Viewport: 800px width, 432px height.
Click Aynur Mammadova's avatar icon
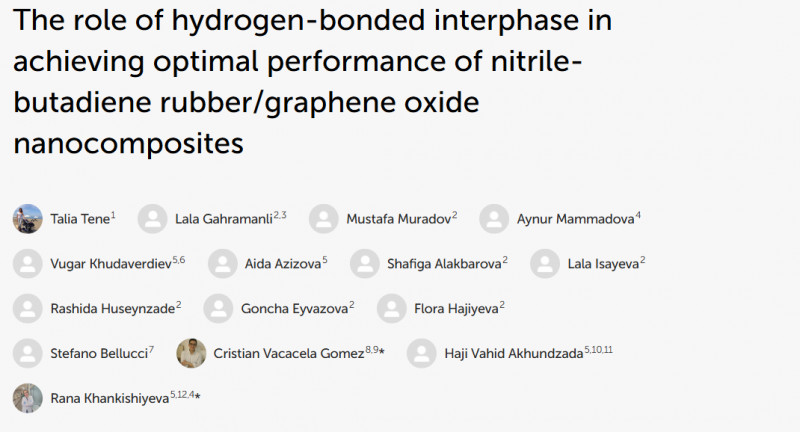[494, 219]
